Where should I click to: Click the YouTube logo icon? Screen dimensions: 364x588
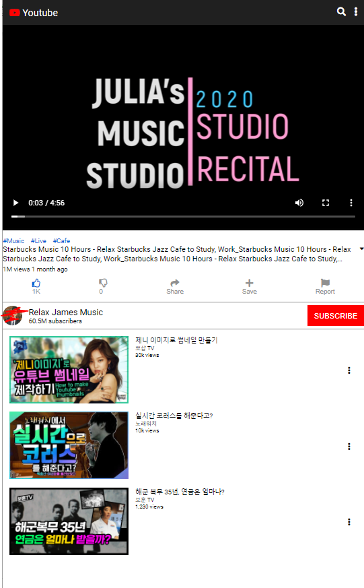click(15, 13)
